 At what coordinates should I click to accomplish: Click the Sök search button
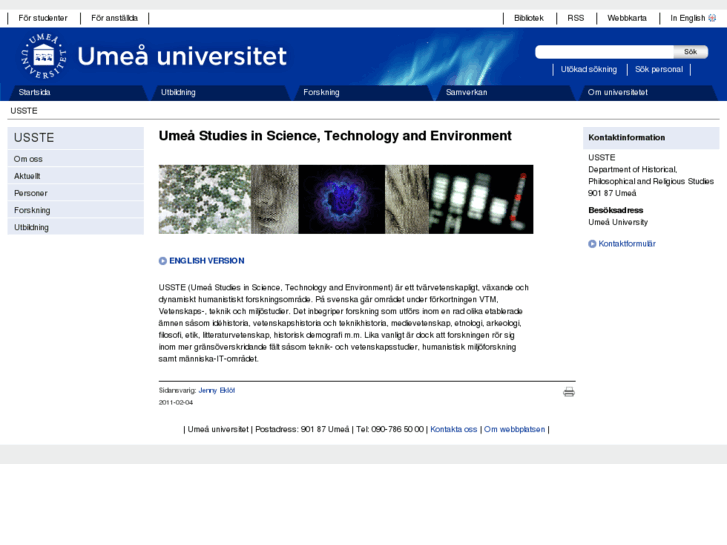tap(690, 51)
